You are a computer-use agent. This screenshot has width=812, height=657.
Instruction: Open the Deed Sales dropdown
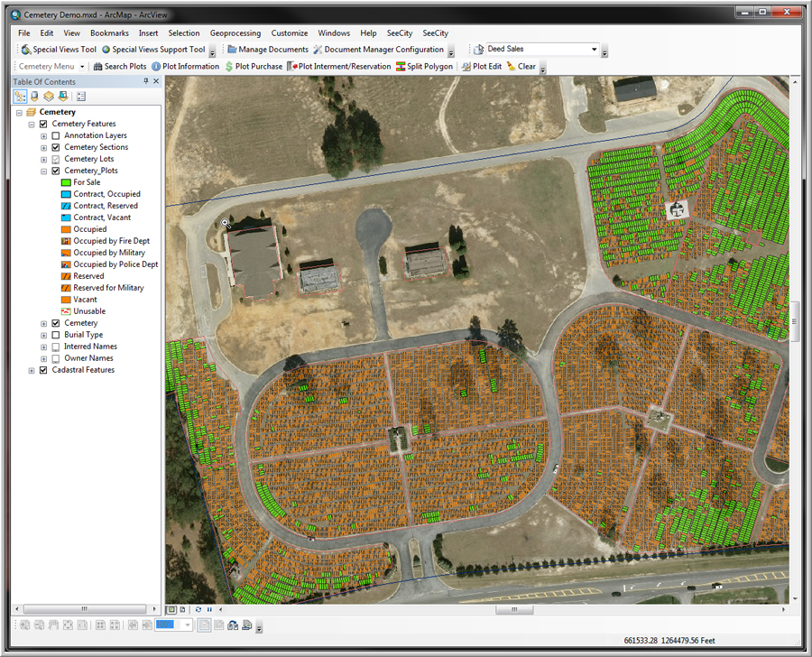(x=594, y=50)
